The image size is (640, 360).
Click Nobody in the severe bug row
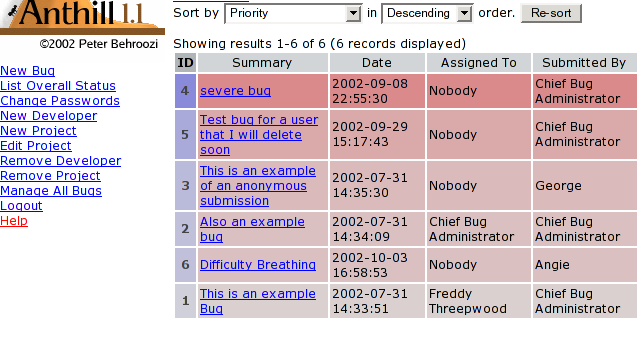453,91
